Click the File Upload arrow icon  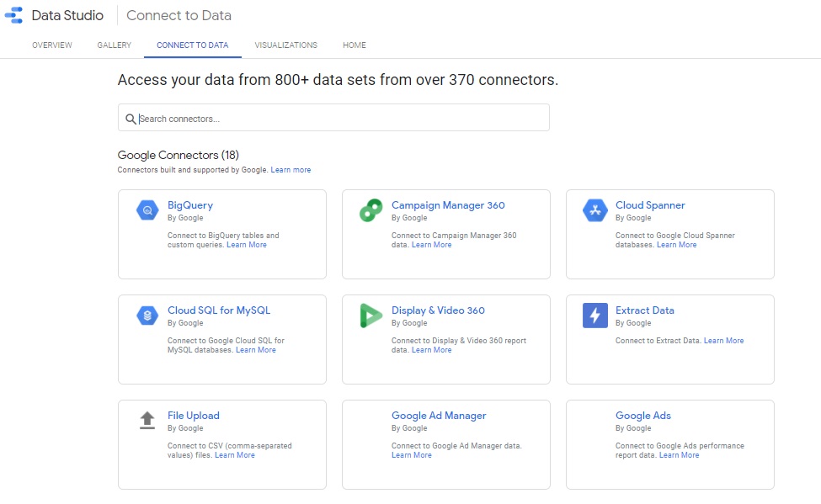(x=147, y=422)
